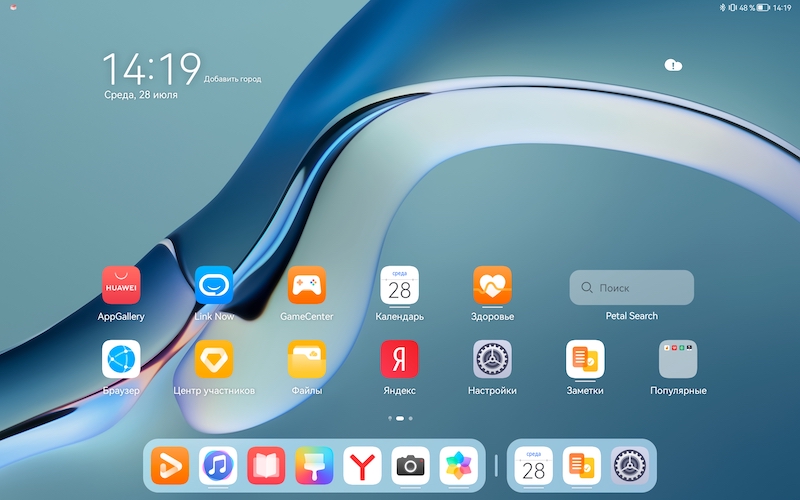Open the Здоровье health app
800x500 pixels.
[492, 285]
